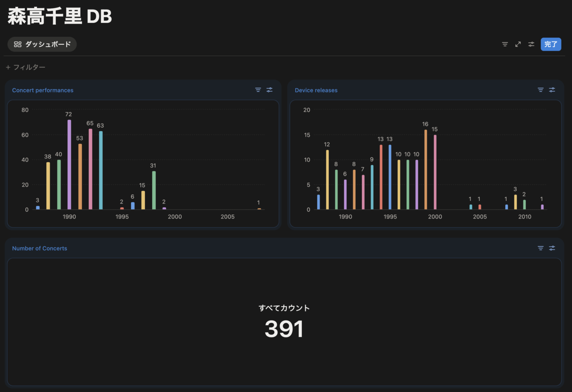This screenshot has height=392, width=572.
Task: Open filter icon on Device releases widget
Action: tap(541, 90)
